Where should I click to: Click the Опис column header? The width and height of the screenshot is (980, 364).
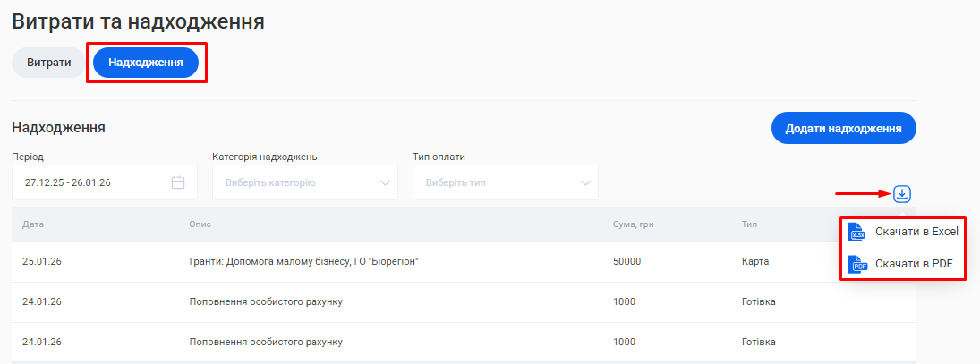pos(200,224)
